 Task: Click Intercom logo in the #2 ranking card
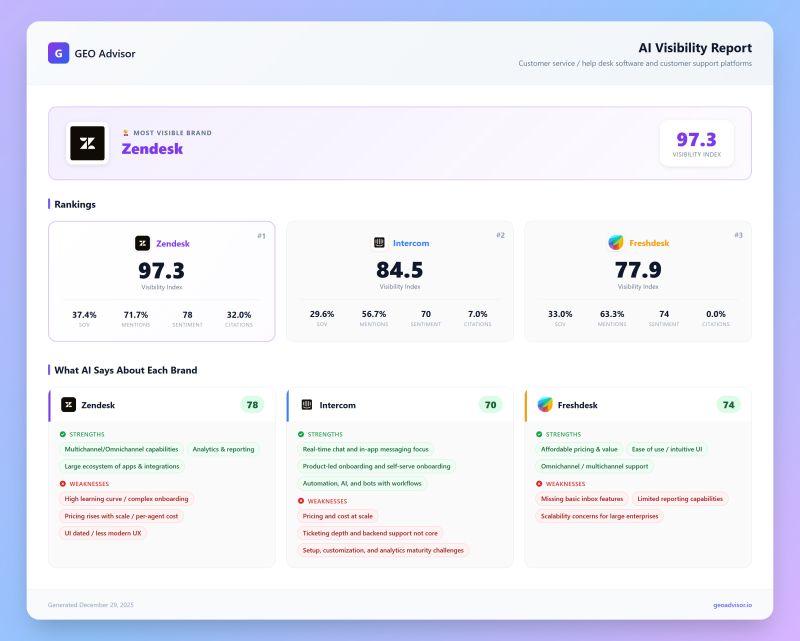(x=379, y=242)
